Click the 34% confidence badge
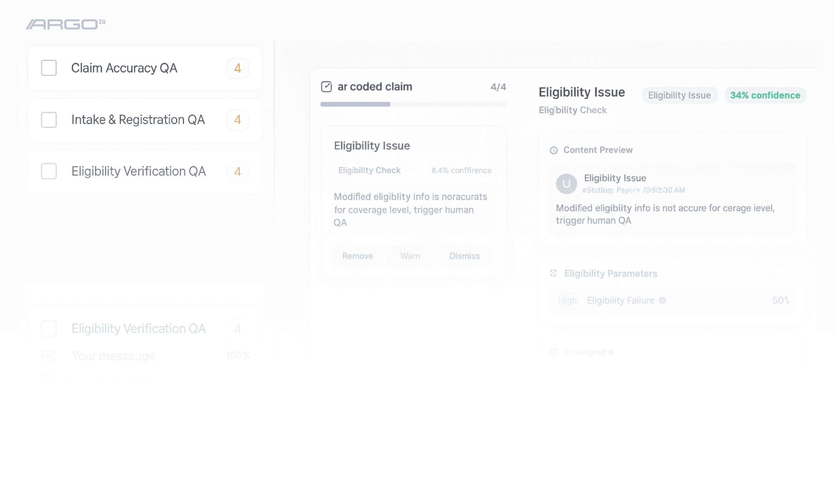Viewport: 835px width, 504px height. coord(765,96)
